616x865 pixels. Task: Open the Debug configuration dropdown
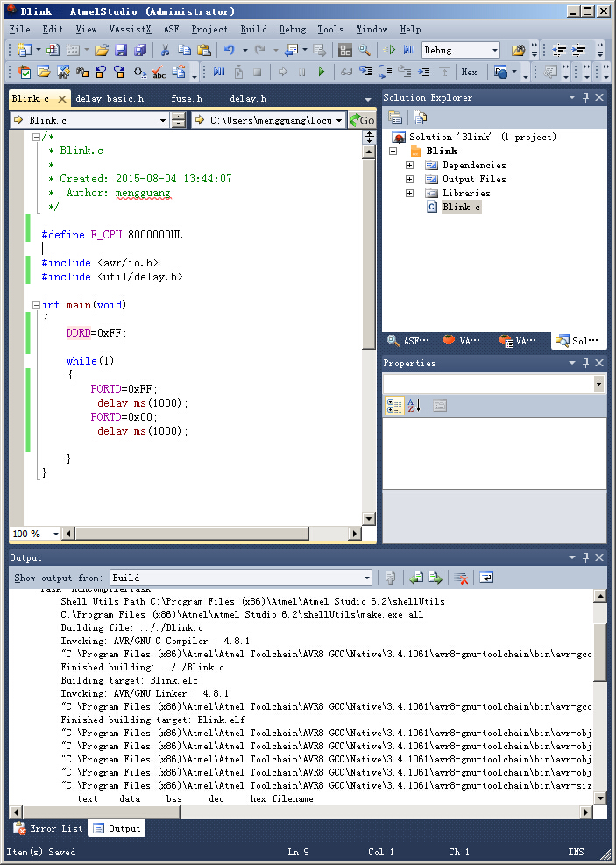[495, 50]
